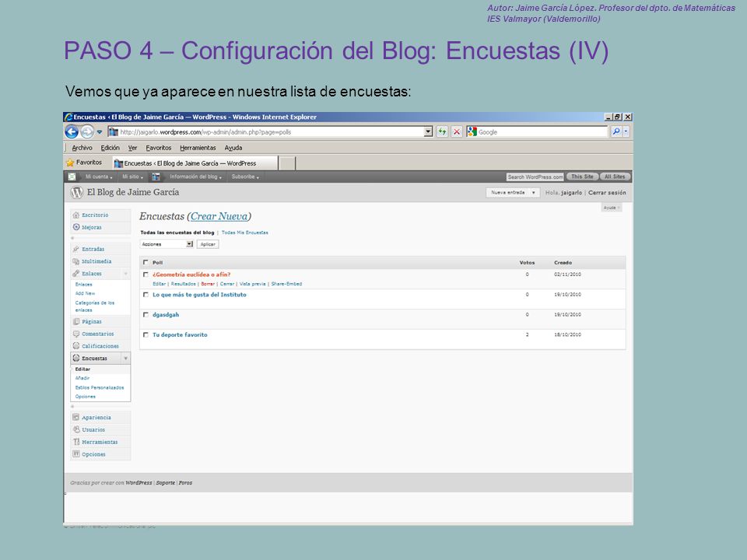This screenshot has width=747, height=560.
Task: Click the WordPress logo next to the blog title
Action: tap(77, 192)
